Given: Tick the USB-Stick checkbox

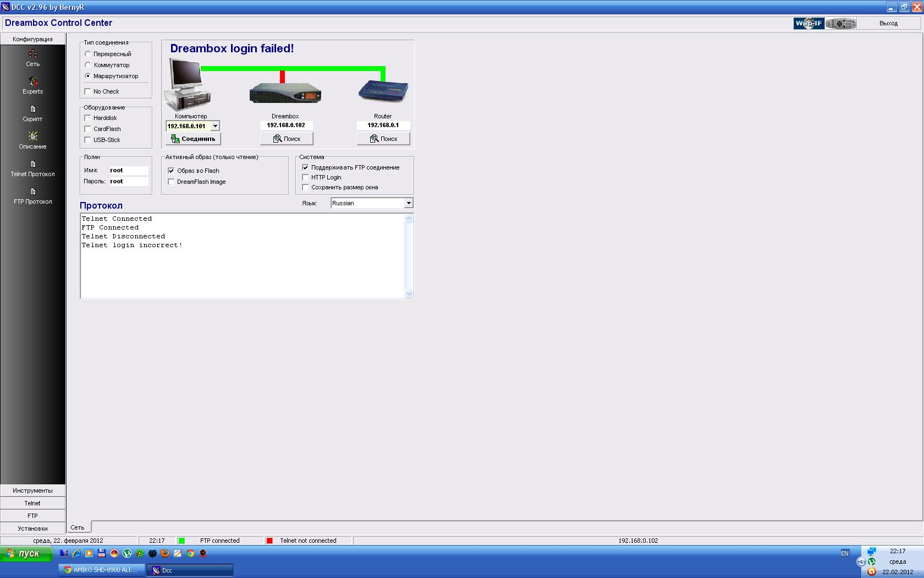Looking at the screenshot, I should [x=87, y=140].
